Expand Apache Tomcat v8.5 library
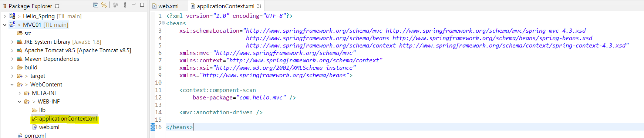 [x=12, y=50]
